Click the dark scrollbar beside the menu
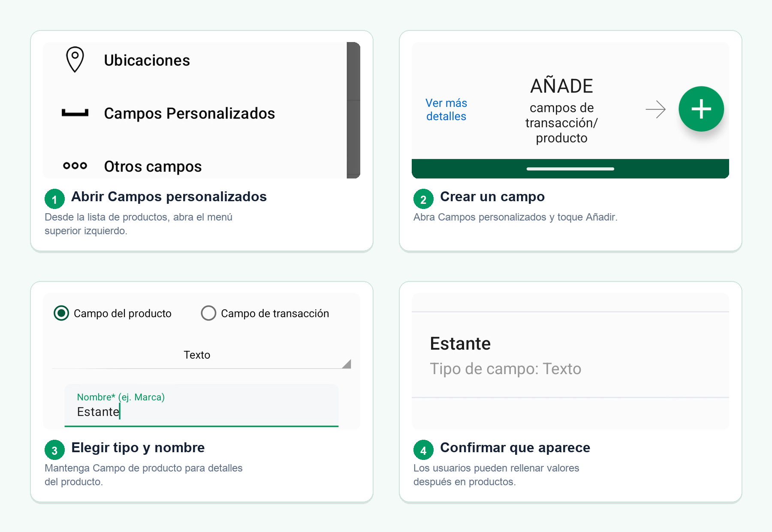The width and height of the screenshot is (772, 532). (353, 110)
